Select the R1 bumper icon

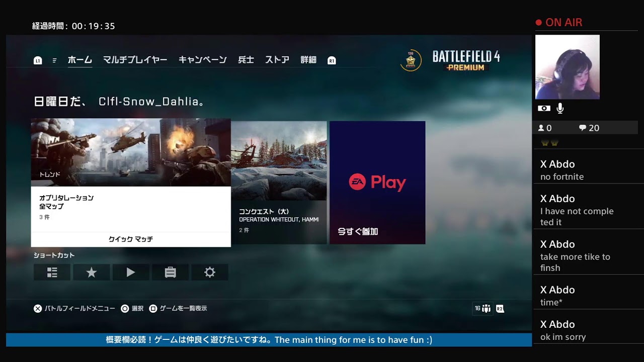(x=332, y=60)
